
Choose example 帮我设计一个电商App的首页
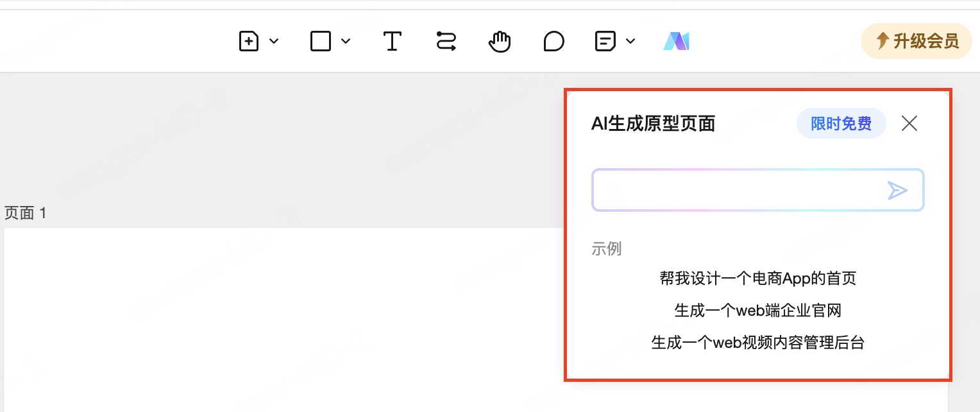pos(758,279)
